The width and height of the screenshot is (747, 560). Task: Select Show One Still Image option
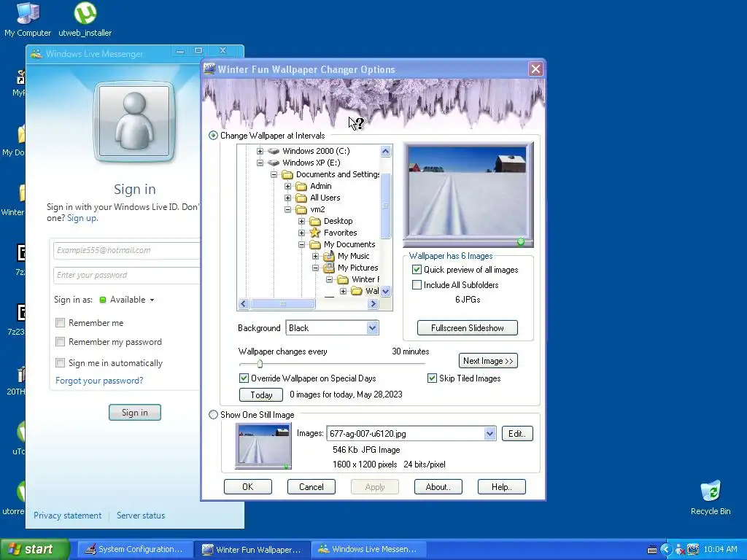coord(214,415)
